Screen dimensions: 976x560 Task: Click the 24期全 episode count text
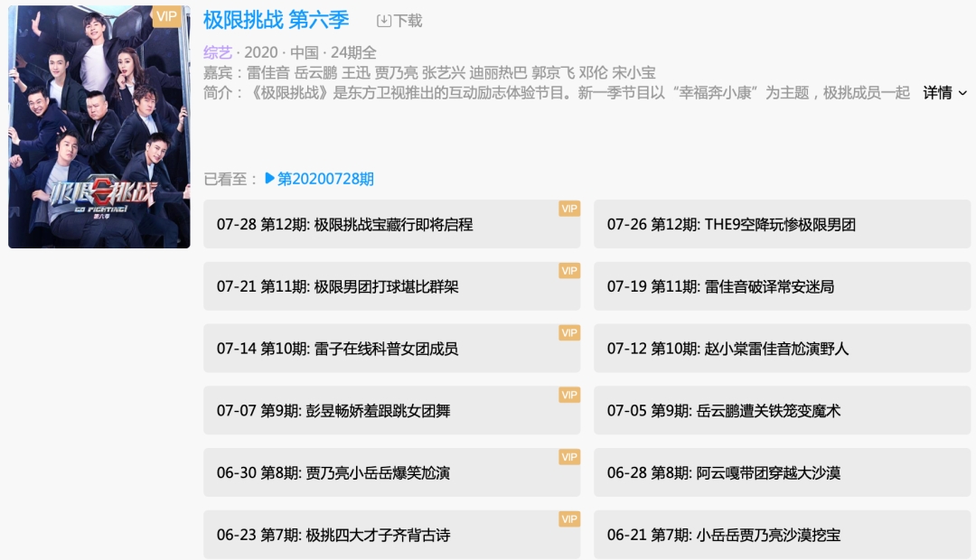point(353,52)
